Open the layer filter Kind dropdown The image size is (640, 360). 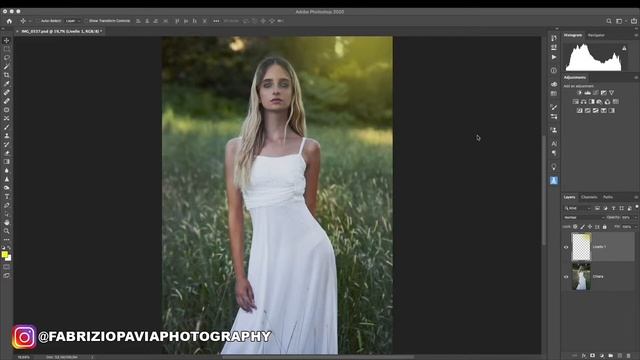[577, 208]
